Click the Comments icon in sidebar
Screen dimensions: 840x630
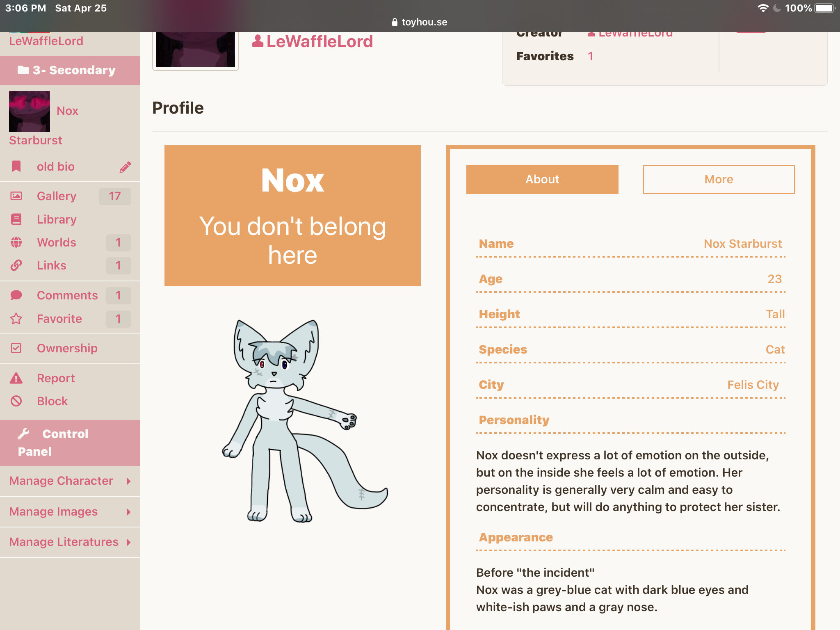[16, 295]
